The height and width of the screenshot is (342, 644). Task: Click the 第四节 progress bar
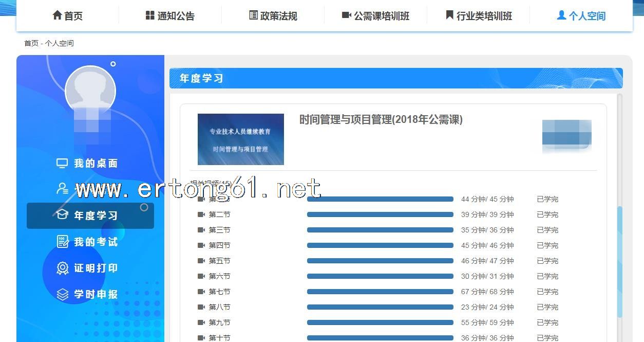(x=380, y=245)
